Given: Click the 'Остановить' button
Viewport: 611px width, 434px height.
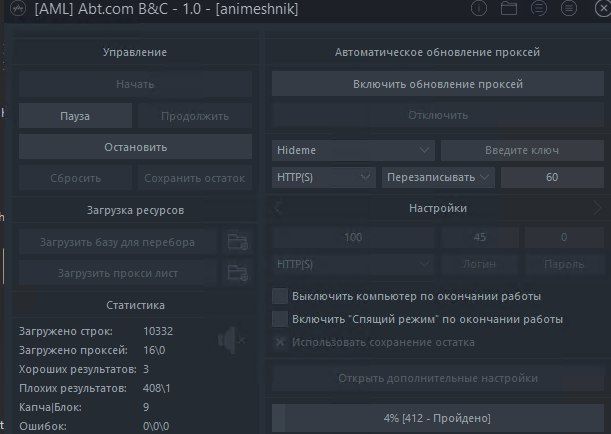Looking at the screenshot, I should [137, 147].
